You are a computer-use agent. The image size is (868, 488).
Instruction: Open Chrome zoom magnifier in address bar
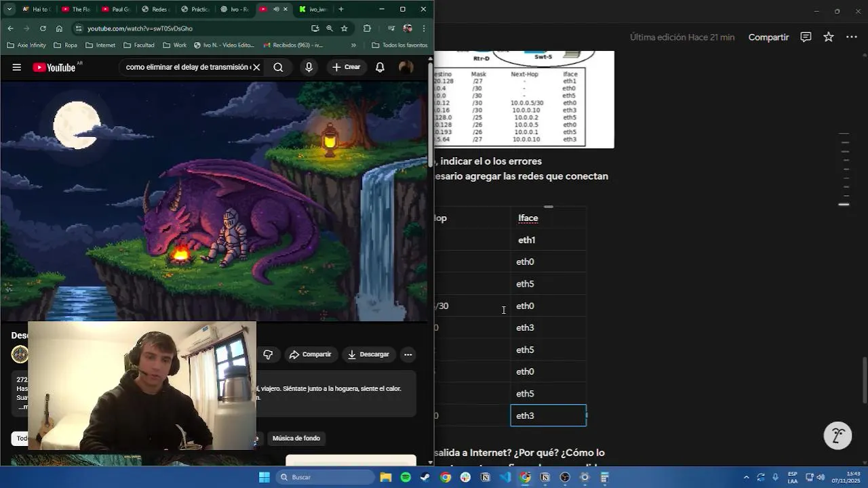tap(330, 28)
